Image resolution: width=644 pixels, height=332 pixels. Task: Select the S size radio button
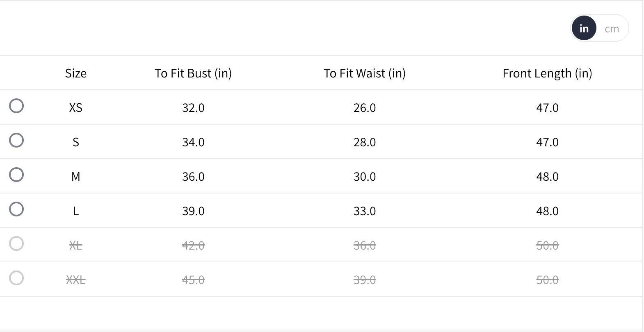16,140
